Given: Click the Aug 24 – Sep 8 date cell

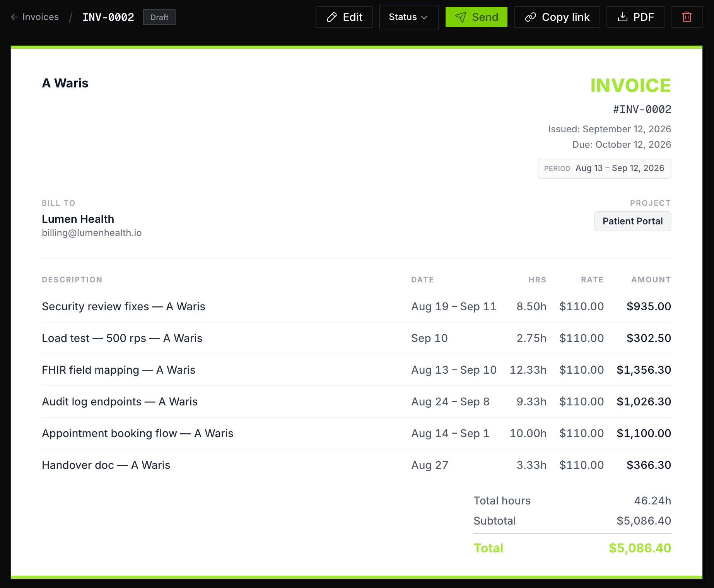Looking at the screenshot, I should tap(450, 402).
